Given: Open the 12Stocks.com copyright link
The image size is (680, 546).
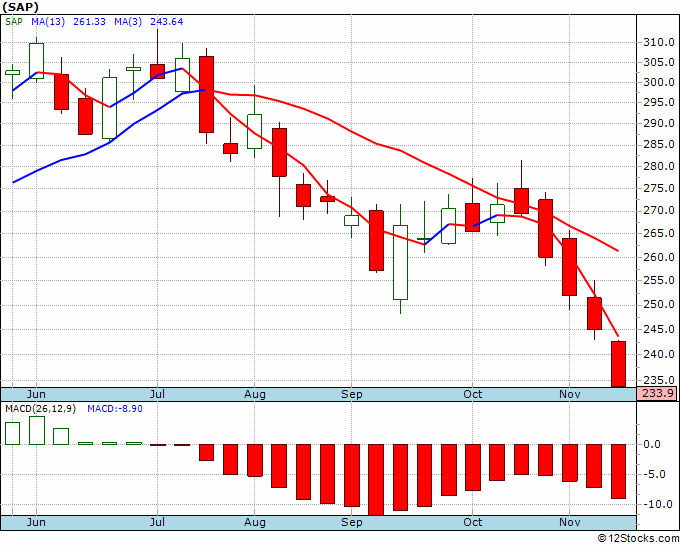Looking at the screenshot, I should point(638,539).
